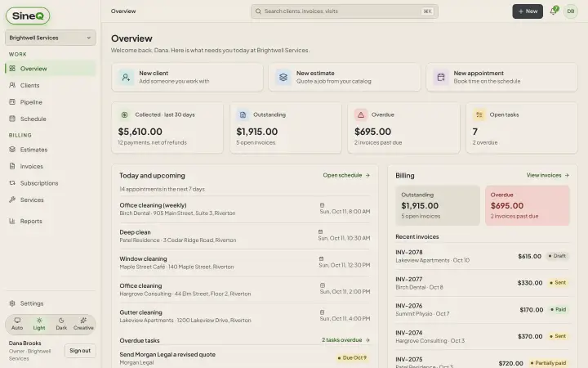Click the Outstanding document icon
Image resolution: width=588 pixels, height=368 pixels.
243,115
